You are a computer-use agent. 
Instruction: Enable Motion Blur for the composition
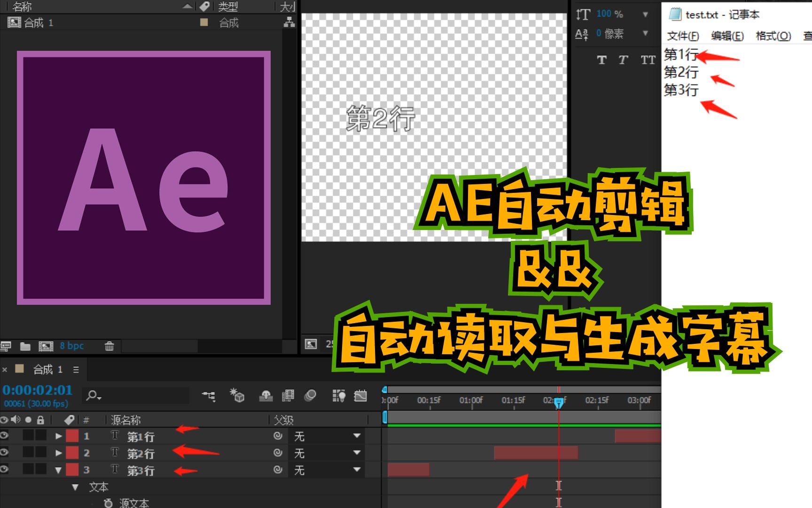tap(310, 396)
